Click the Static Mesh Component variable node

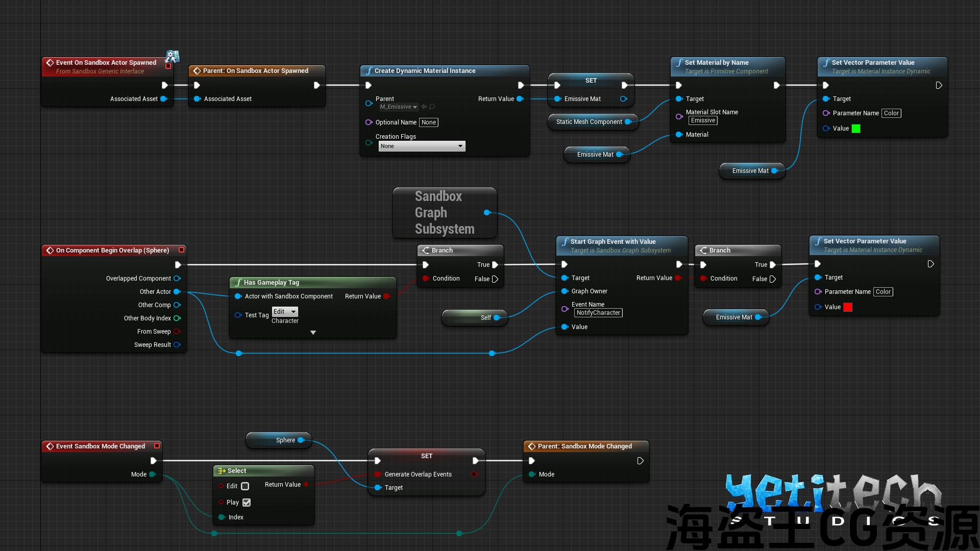[x=589, y=122]
